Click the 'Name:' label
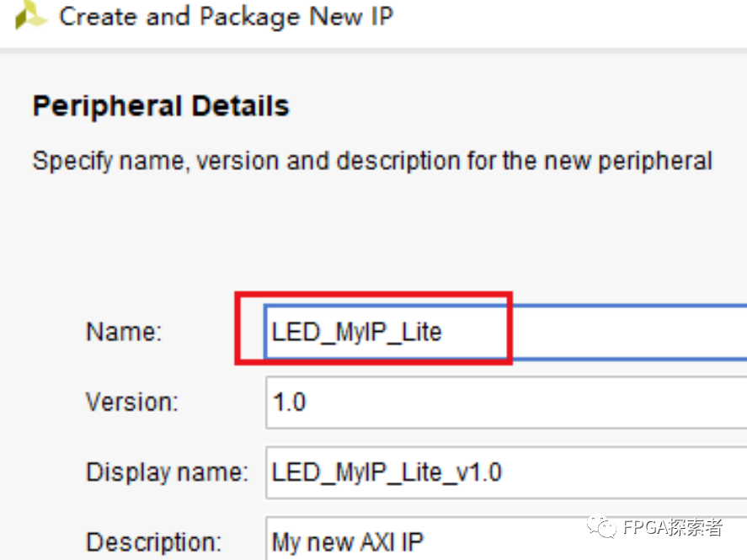The width and height of the screenshot is (747, 560). click(x=123, y=332)
